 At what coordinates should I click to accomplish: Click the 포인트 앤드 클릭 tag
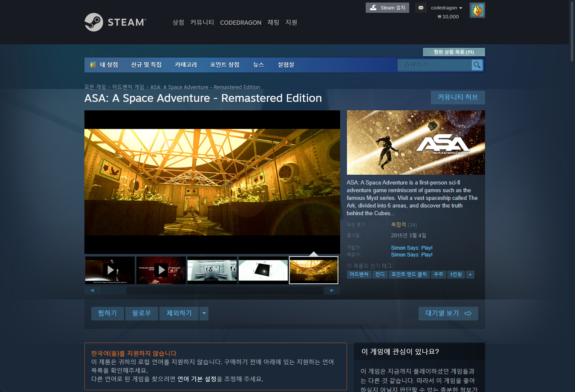(x=409, y=274)
